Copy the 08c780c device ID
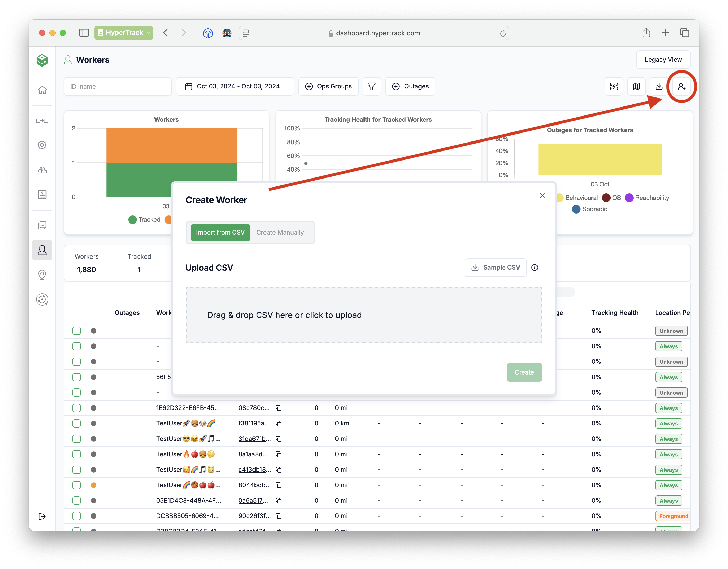The height and width of the screenshot is (569, 728). [279, 408]
